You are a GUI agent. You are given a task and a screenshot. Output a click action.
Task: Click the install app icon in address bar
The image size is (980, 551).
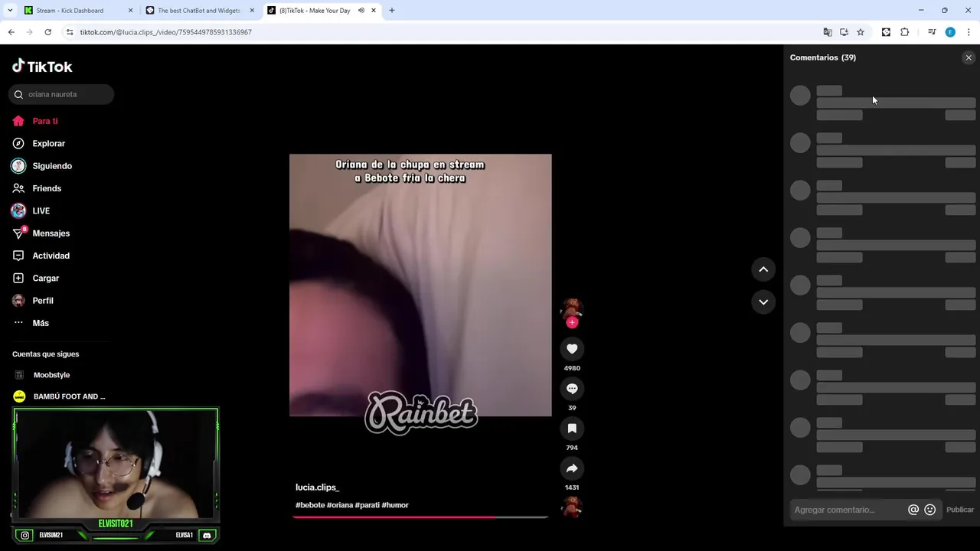click(844, 32)
